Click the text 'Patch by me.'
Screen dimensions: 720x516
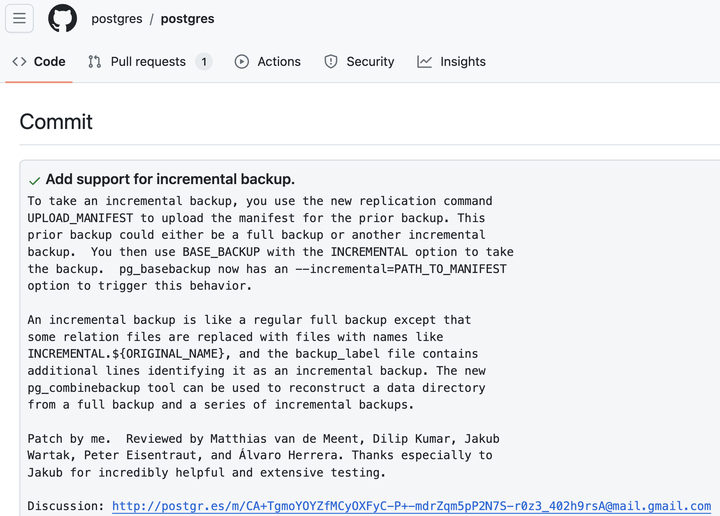pyautogui.click(x=69, y=439)
